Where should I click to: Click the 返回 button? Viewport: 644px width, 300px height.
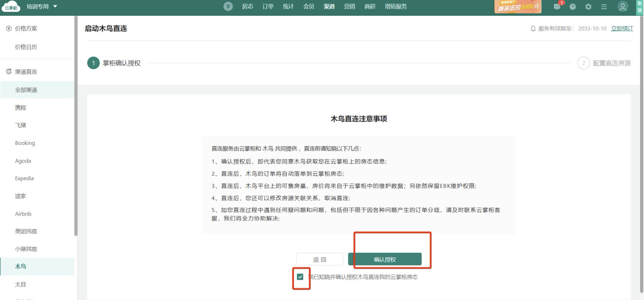click(x=320, y=259)
